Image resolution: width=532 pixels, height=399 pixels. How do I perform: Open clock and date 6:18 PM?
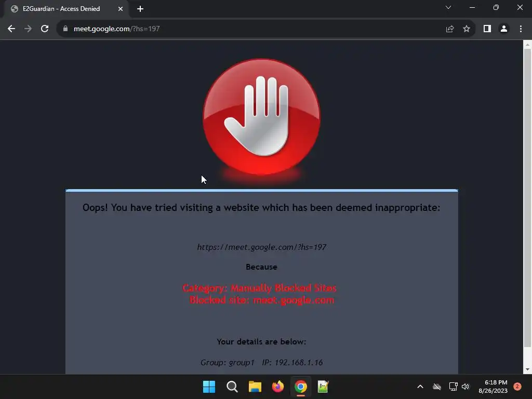coord(493,387)
